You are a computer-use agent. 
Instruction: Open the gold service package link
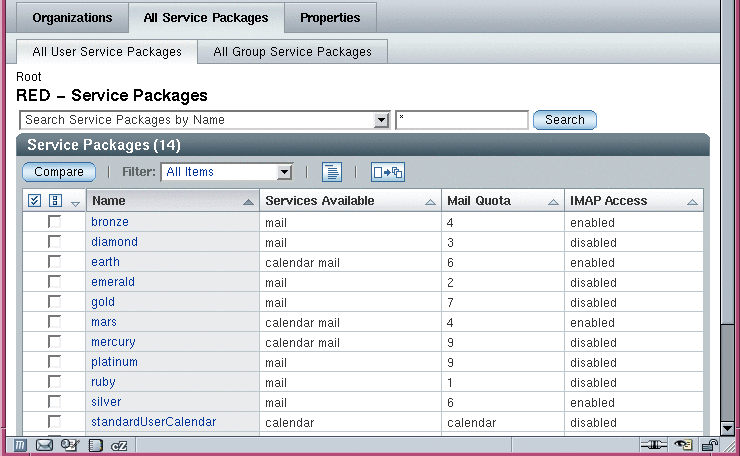click(103, 302)
